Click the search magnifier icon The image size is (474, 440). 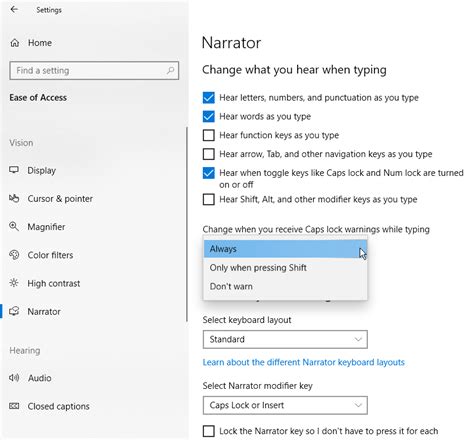[170, 70]
